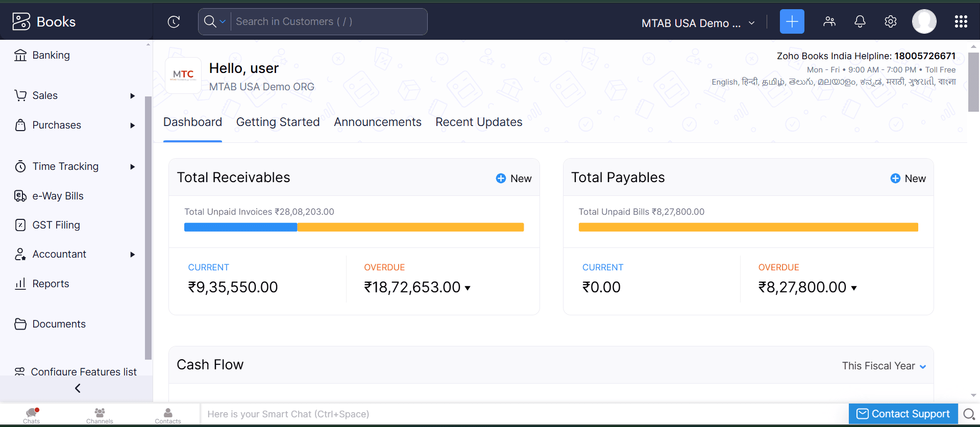This screenshot has width=980, height=427.
Task: Open payables current amount ₹0.00
Action: [x=602, y=287]
